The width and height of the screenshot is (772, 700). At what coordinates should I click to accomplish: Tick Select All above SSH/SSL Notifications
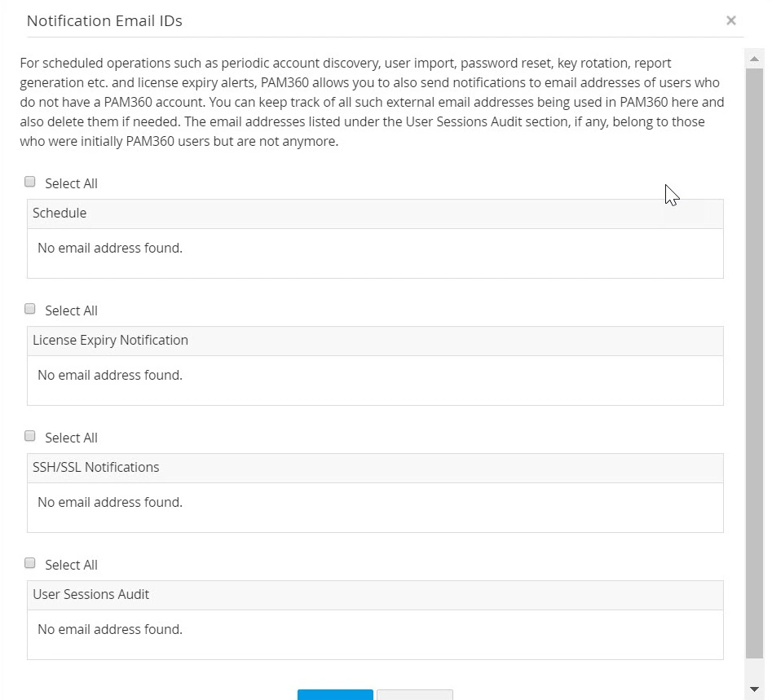pyautogui.click(x=29, y=435)
